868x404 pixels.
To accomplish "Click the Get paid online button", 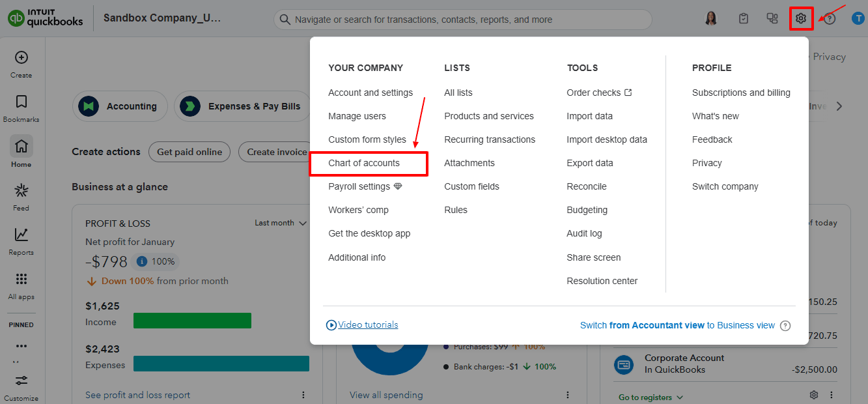I will pos(189,152).
